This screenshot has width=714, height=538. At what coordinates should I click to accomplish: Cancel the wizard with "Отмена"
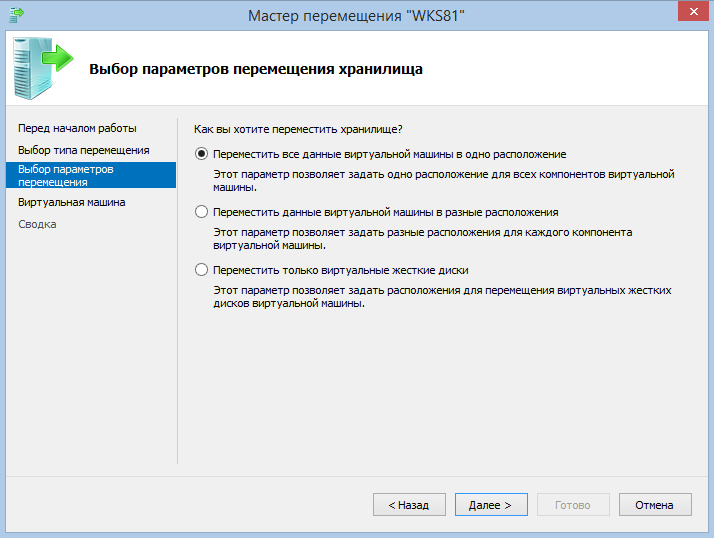point(655,505)
